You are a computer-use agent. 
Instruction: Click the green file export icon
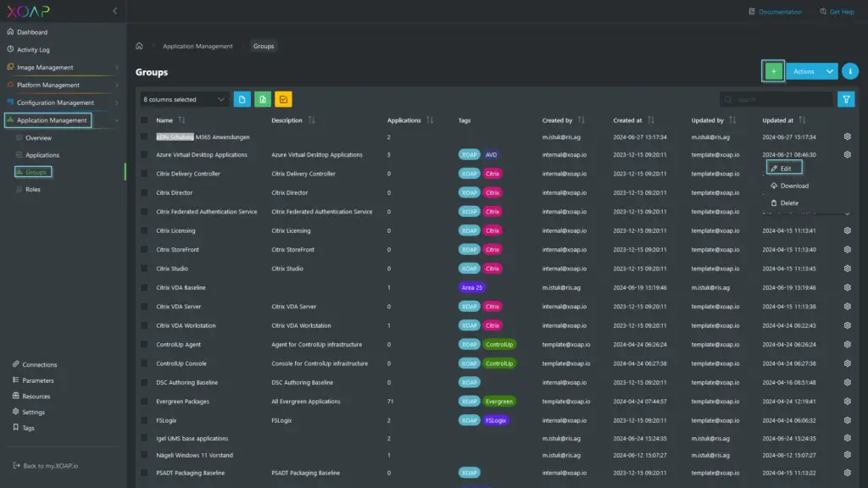click(263, 100)
